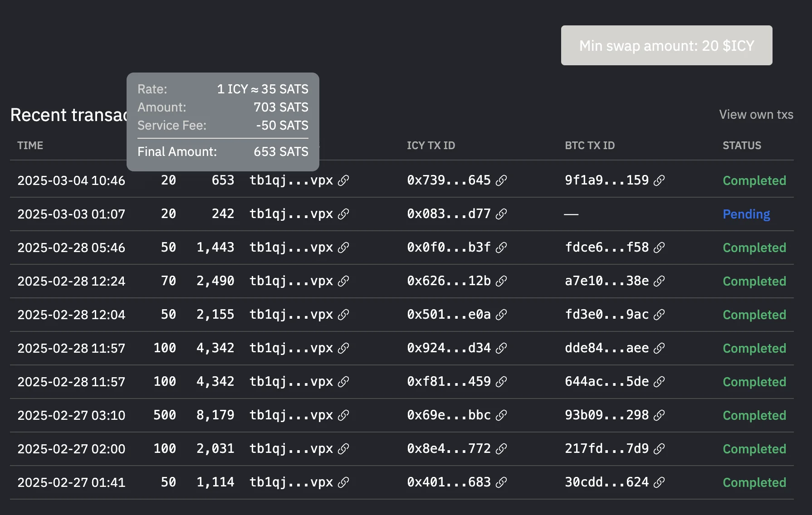Click the Pending status text
Screen dimensions: 812x515
(746, 214)
